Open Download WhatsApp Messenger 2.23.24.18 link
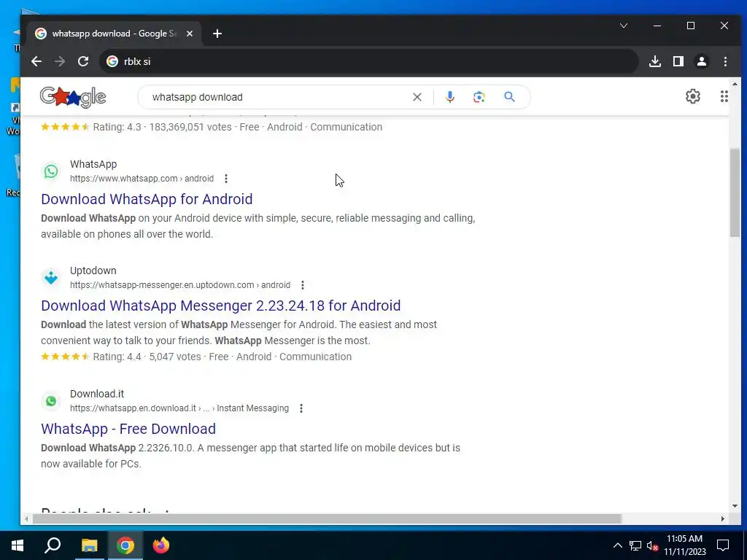The height and width of the screenshot is (560, 747). tap(220, 306)
